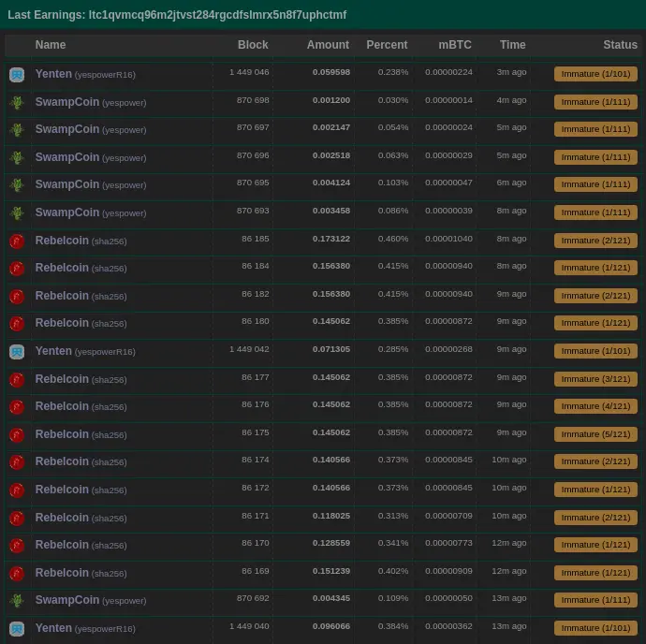Click the Rebelcoin icon in block 86 184 row

17,269
